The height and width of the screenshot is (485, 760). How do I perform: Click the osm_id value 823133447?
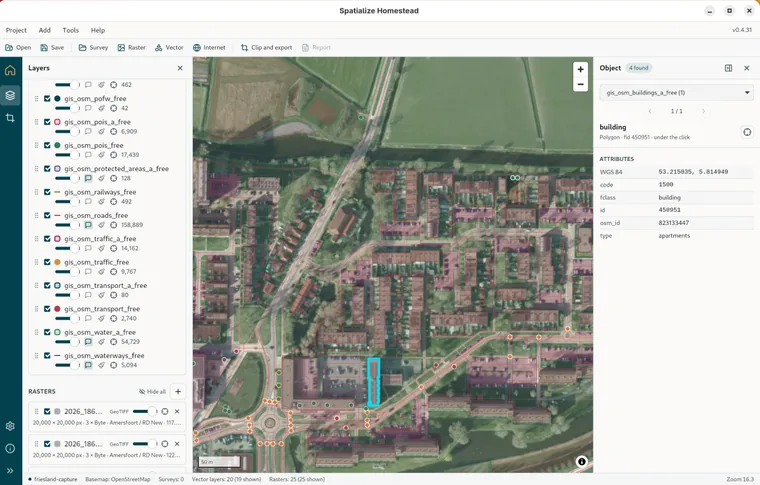click(674, 223)
